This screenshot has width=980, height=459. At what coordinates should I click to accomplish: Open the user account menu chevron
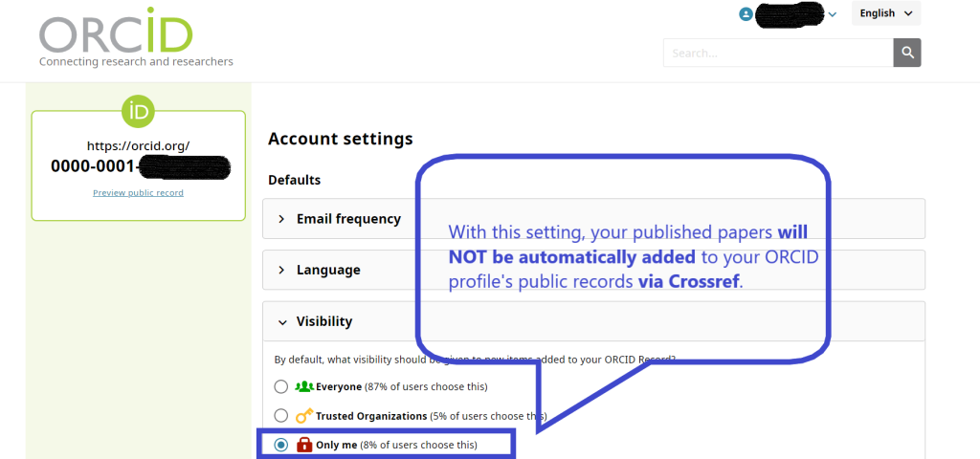click(832, 14)
